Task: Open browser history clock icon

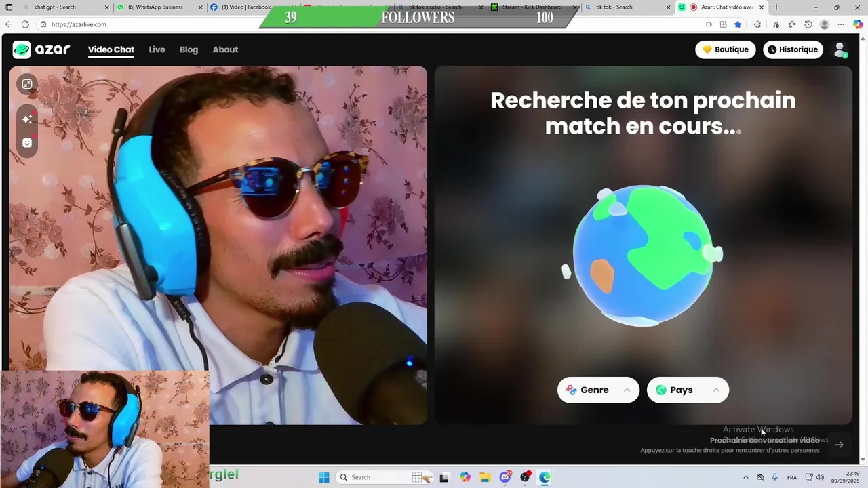Action: coord(808,24)
